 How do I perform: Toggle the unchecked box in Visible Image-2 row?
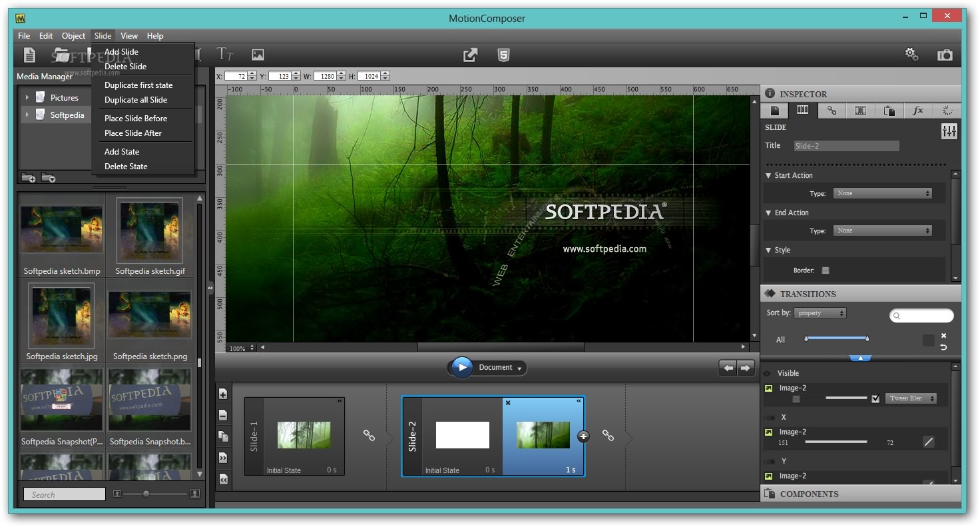(796, 399)
